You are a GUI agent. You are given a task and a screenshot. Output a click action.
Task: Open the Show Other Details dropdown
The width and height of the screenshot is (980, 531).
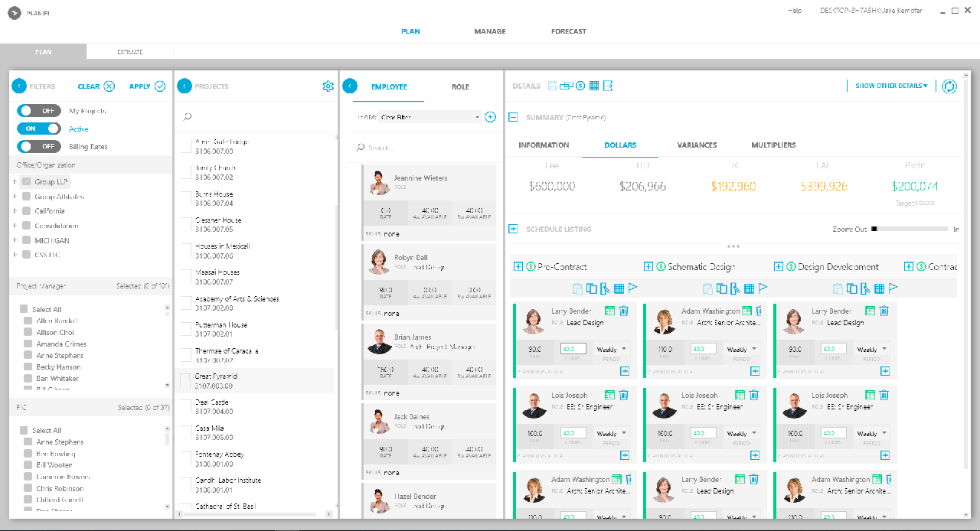[891, 86]
